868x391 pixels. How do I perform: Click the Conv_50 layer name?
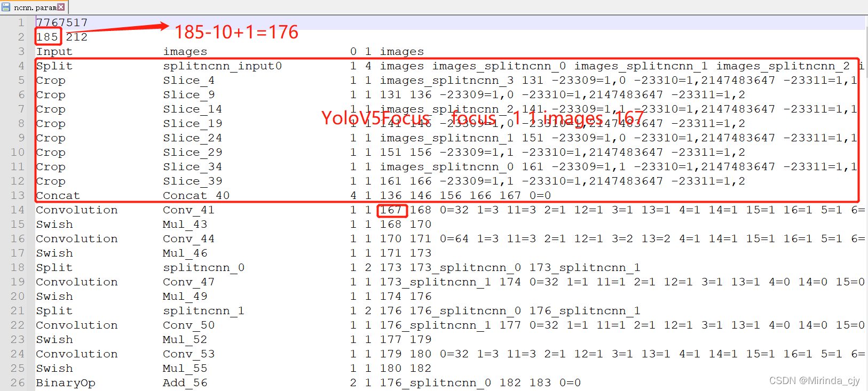(x=189, y=325)
